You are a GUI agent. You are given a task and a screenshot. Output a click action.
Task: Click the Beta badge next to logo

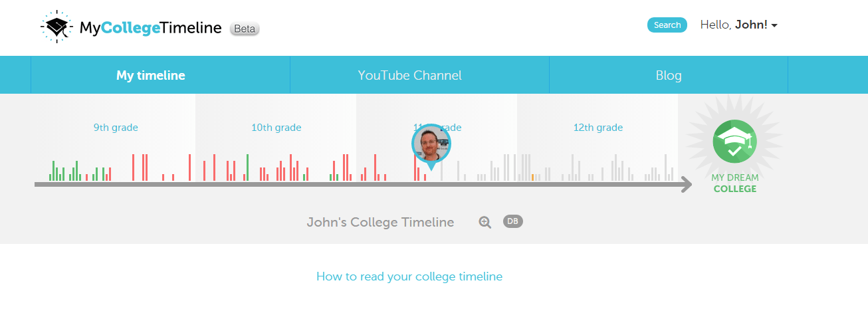(245, 29)
